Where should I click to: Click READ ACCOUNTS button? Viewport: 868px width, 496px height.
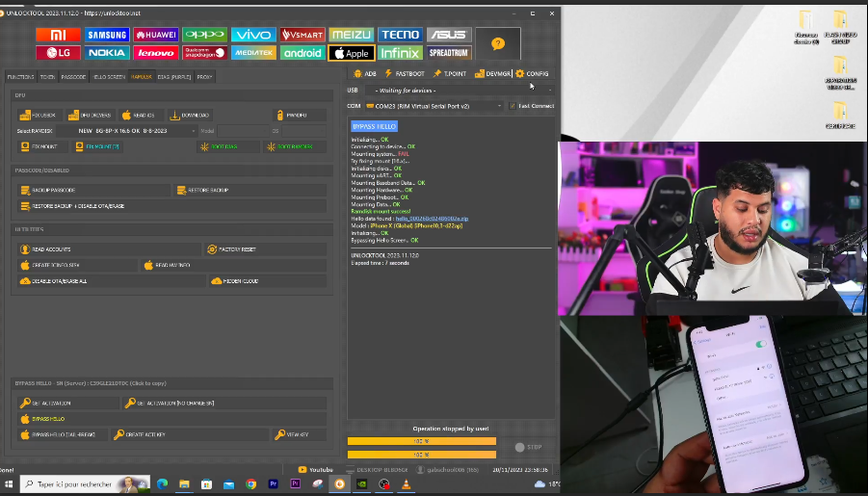109,249
